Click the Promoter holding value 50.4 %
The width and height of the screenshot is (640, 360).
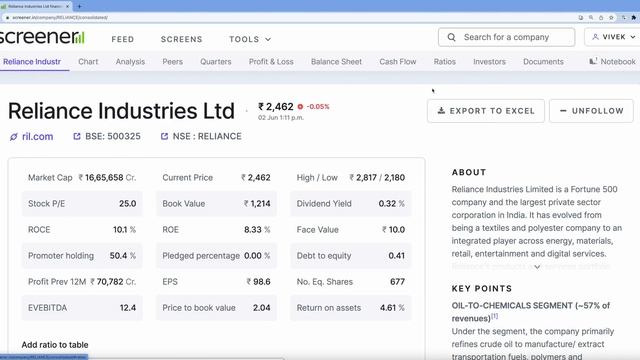(x=123, y=256)
